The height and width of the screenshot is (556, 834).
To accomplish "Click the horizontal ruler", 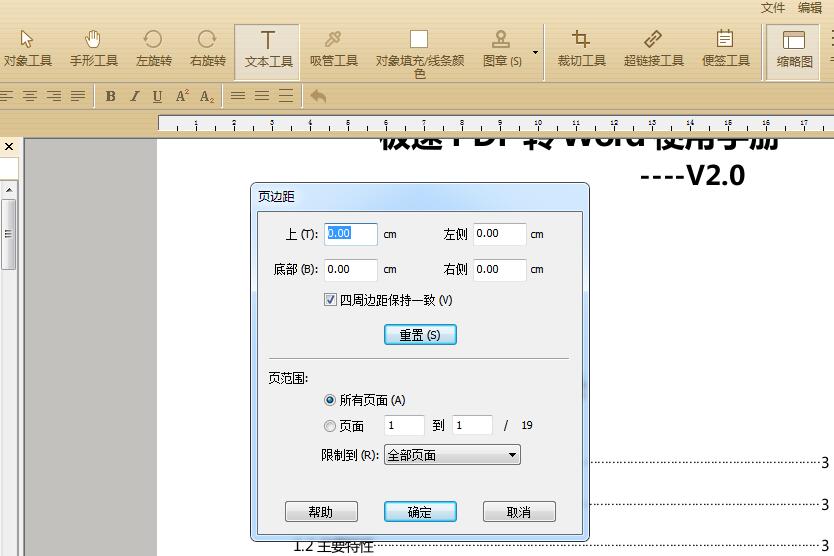I will click(x=496, y=123).
